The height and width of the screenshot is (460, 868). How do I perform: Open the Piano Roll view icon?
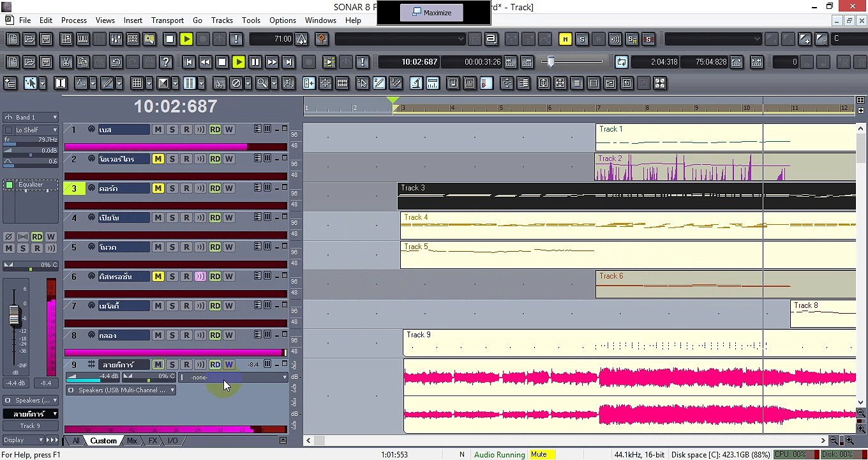(x=83, y=39)
